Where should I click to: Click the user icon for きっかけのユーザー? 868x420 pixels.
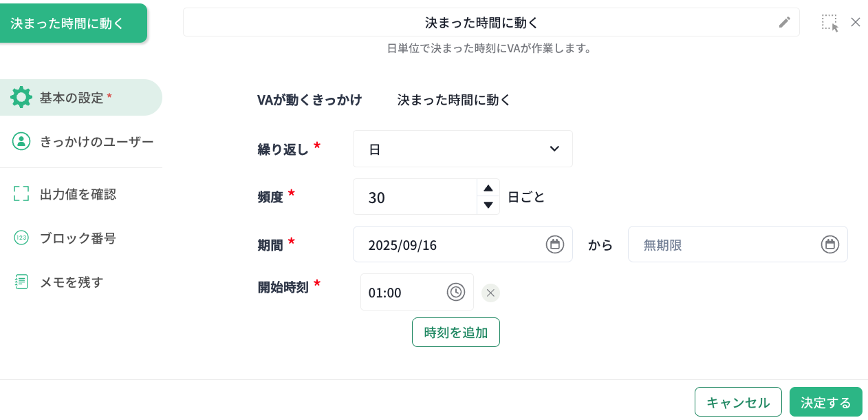pos(21,141)
